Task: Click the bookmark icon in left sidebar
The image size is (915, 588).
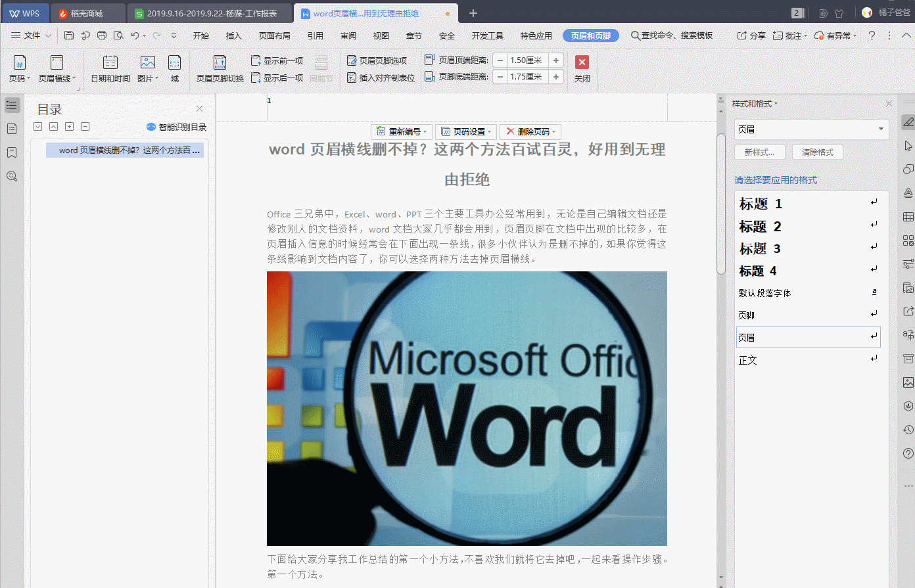Action: point(12,152)
